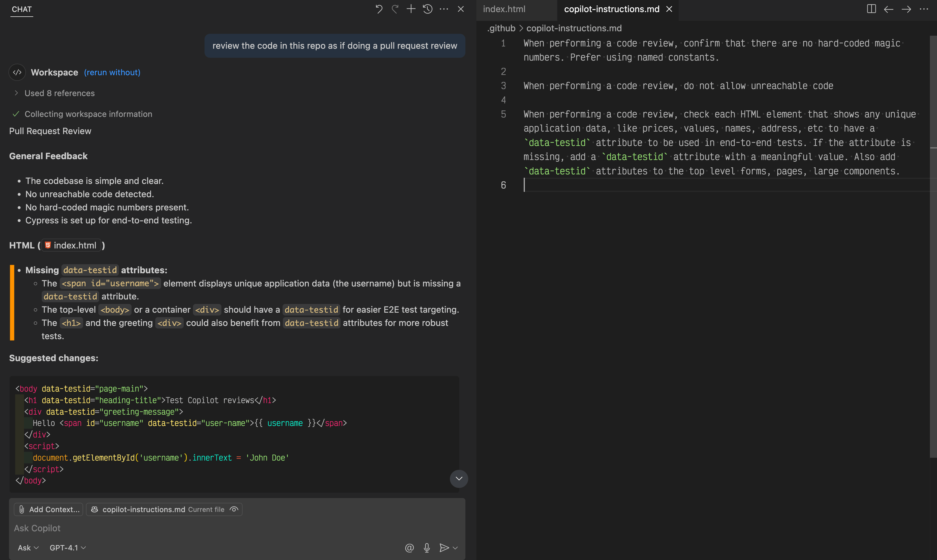Image resolution: width=937 pixels, height=560 pixels.
Task: Click 'No unreachable code detected.' bullet
Action: tap(89, 194)
